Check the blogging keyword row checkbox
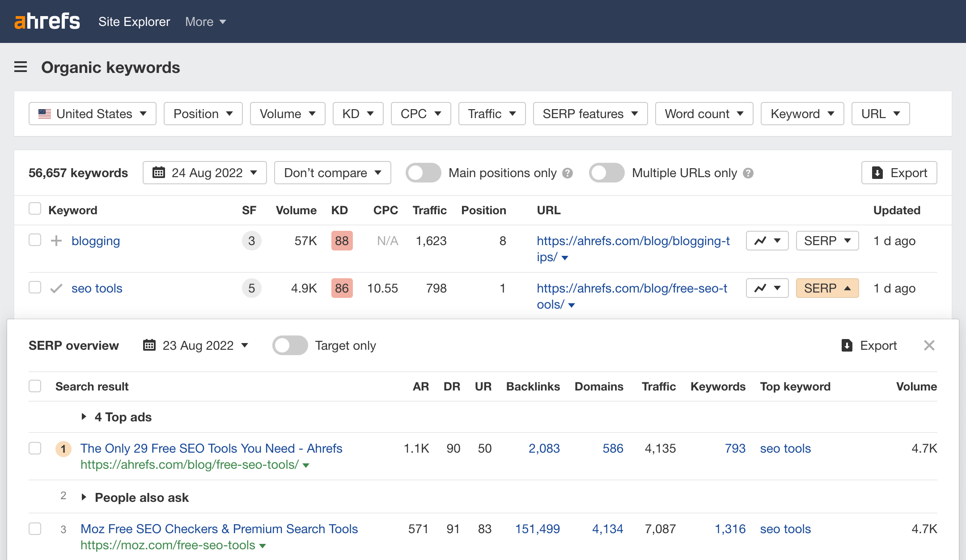 click(x=35, y=240)
